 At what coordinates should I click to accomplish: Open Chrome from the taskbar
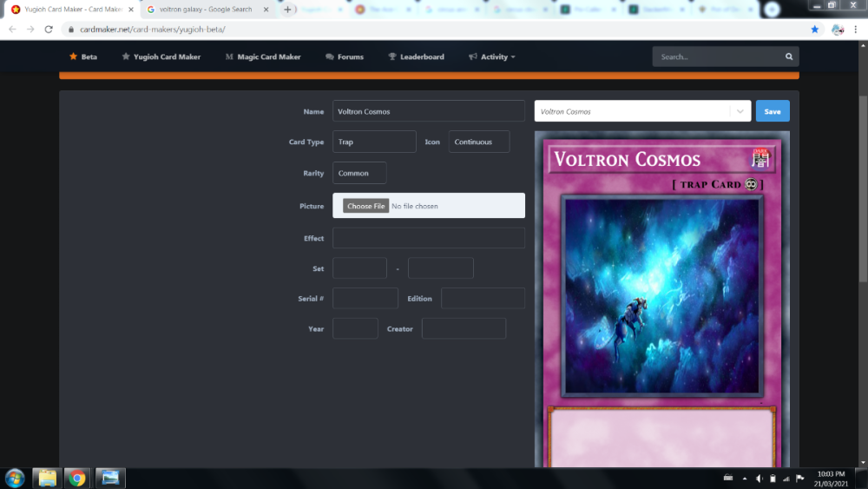[77, 478]
